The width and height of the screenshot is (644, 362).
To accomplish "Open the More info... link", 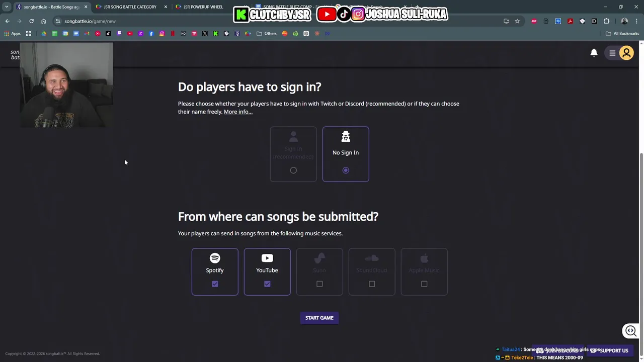I will click(238, 112).
